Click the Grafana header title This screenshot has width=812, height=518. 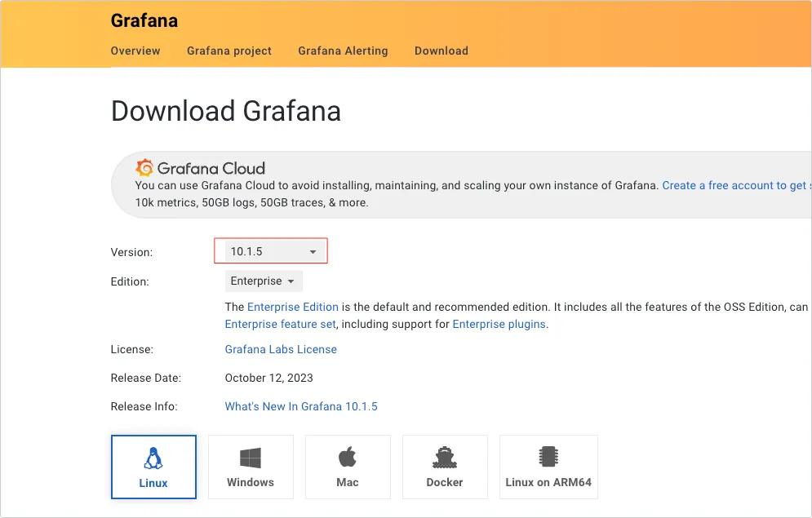point(144,20)
